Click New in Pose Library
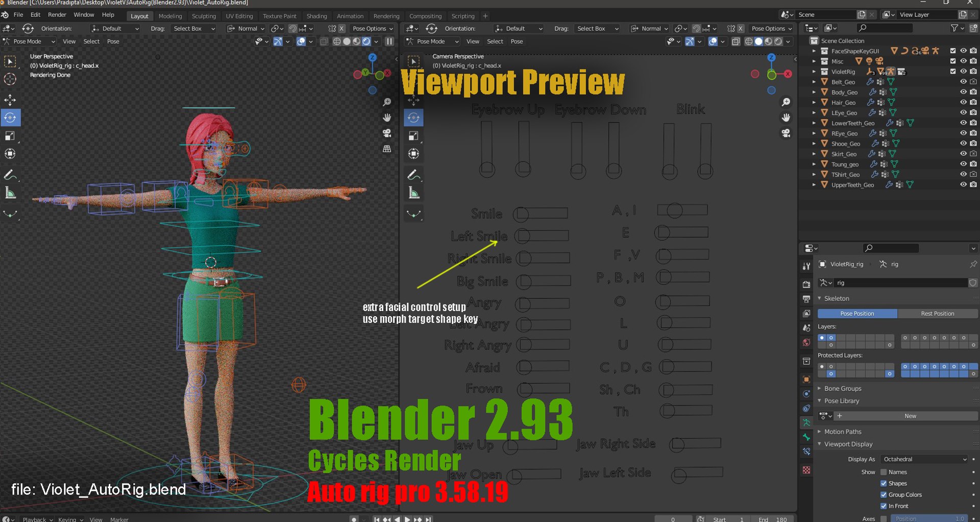Screen dimensions: 980x522 911,416
